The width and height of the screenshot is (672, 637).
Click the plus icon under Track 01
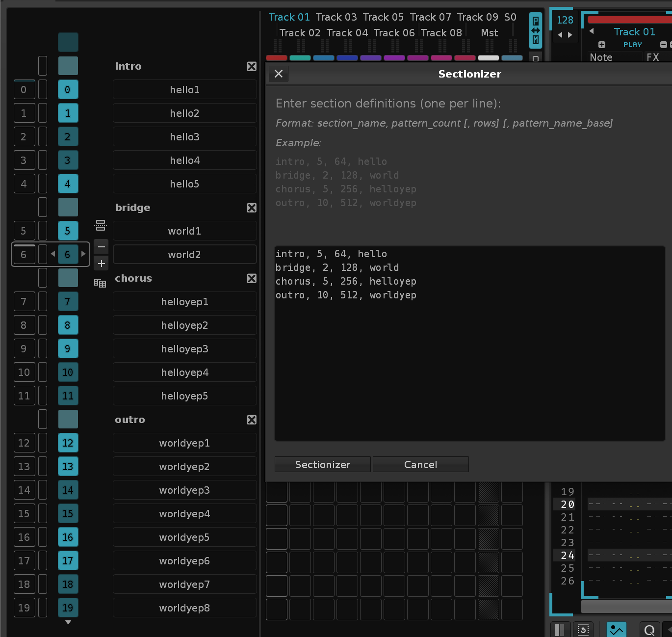(602, 45)
